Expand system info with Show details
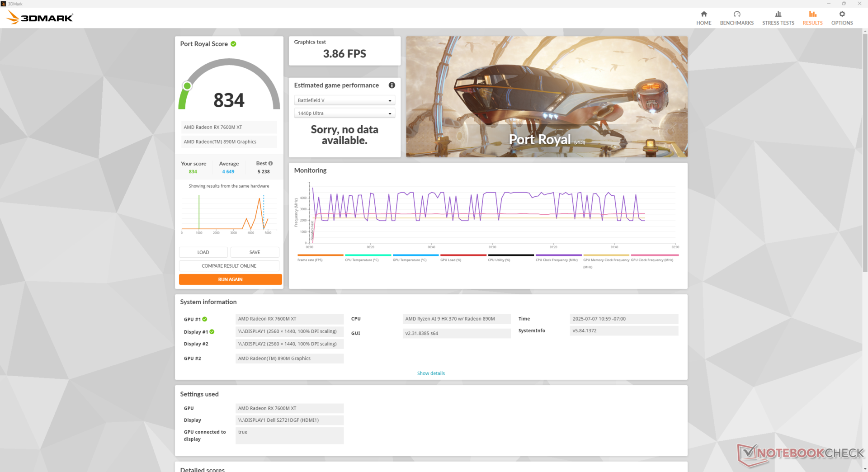 [x=430, y=373]
